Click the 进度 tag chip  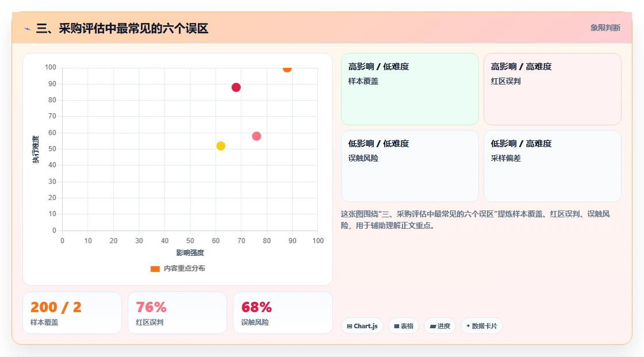coord(440,326)
